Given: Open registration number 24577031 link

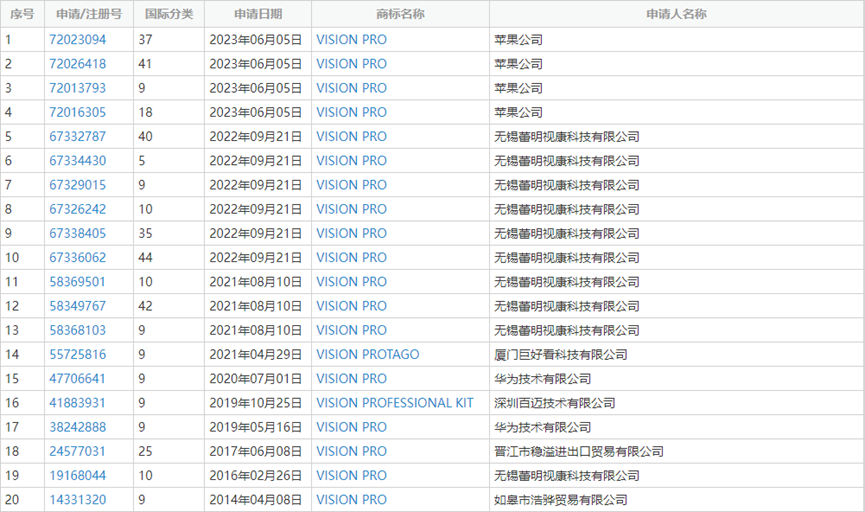Looking at the screenshot, I should tap(77, 452).
